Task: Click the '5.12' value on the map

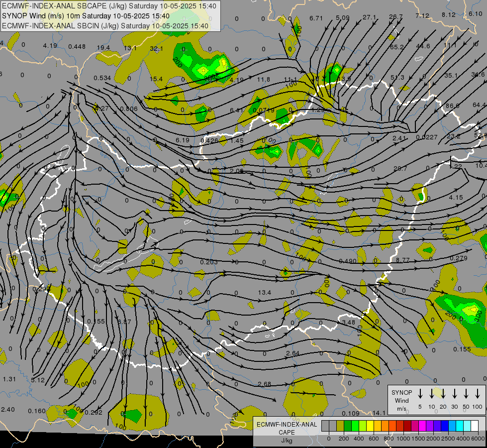Action: [38, 380]
